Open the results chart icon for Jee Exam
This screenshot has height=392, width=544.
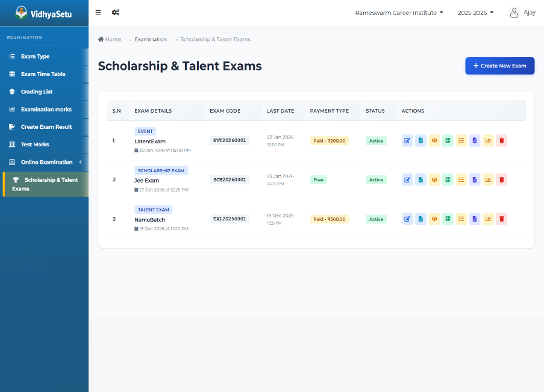[x=488, y=179]
